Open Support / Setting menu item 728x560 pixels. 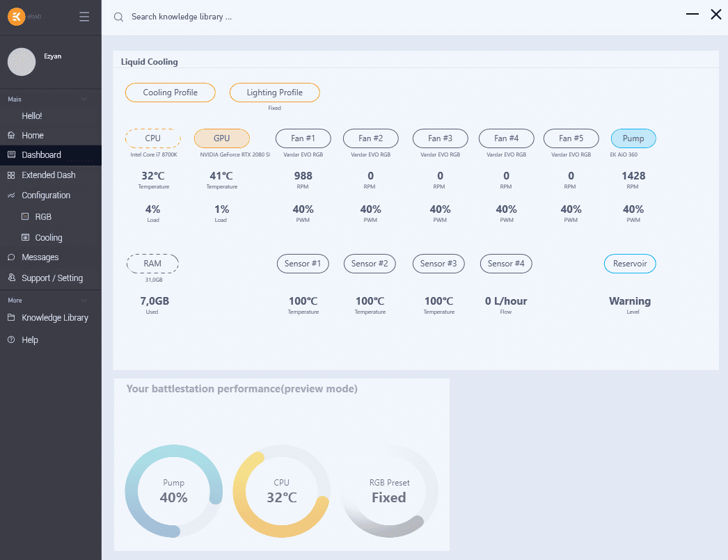click(x=52, y=278)
